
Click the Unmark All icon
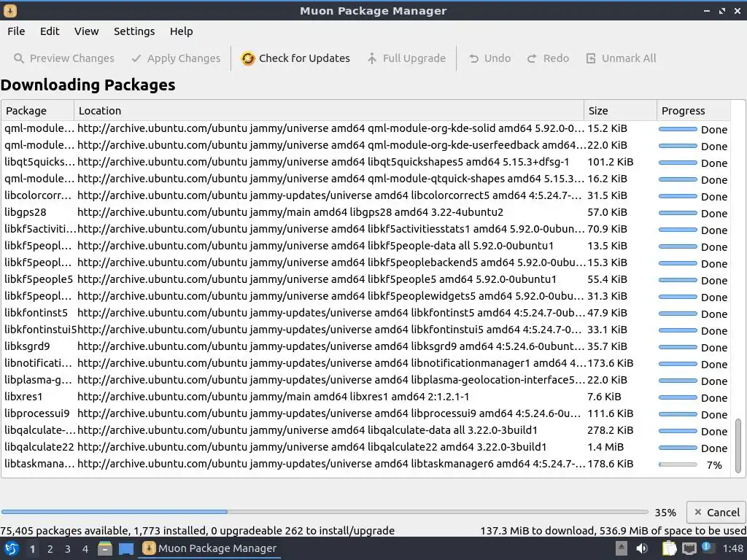pos(591,58)
